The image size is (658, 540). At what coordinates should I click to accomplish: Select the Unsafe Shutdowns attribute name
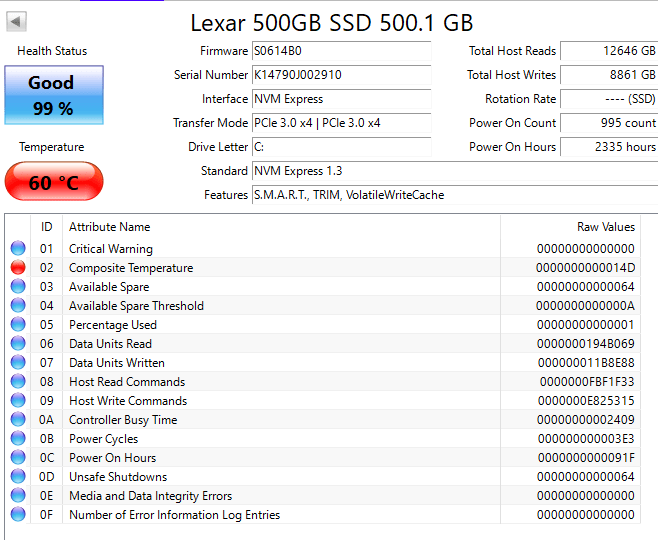click(x=118, y=477)
